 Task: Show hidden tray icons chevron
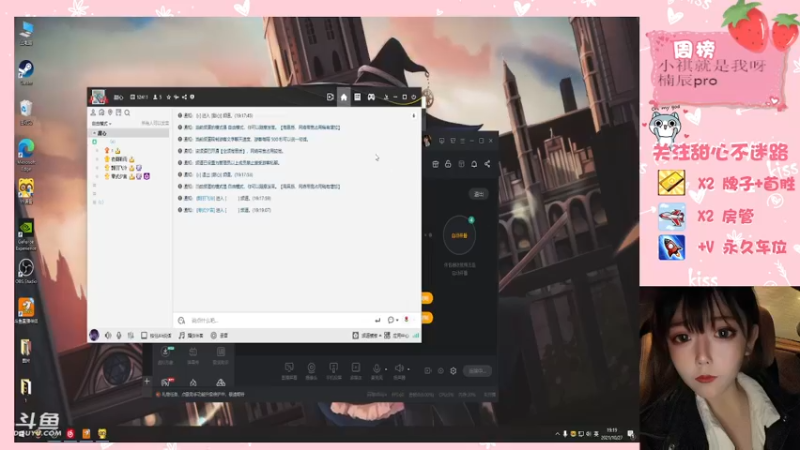click(x=557, y=434)
